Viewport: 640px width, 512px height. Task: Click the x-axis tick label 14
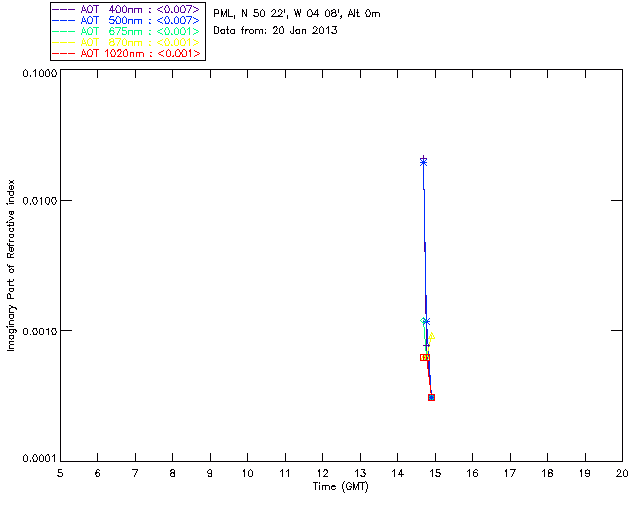[398, 473]
